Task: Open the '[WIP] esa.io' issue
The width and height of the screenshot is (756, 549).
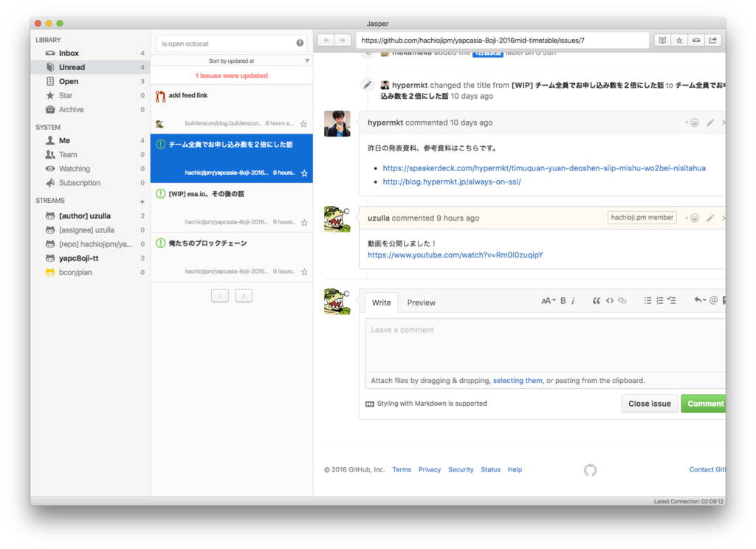Action: point(231,208)
